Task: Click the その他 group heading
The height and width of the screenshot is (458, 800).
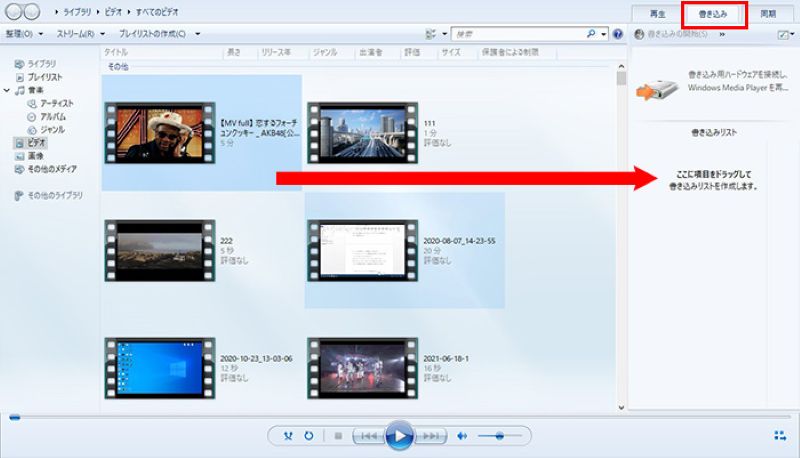Action: pyautogui.click(x=118, y=67)
